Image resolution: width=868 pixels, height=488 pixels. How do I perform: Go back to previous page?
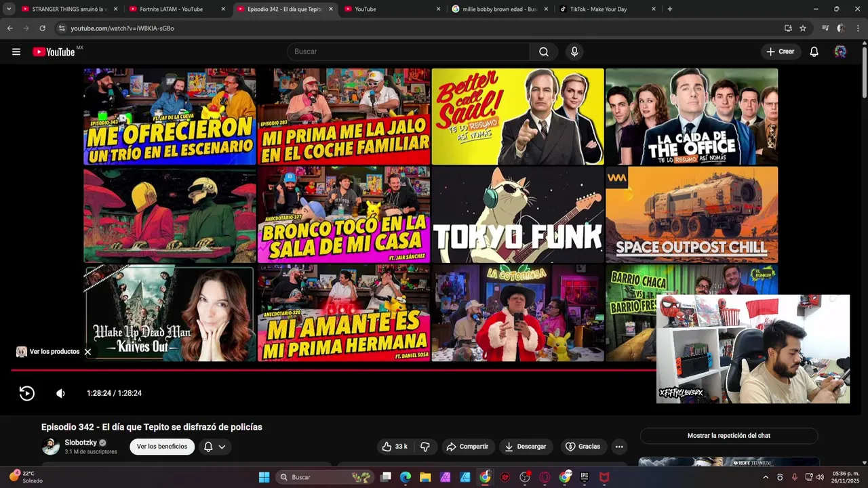pos(9,28)
